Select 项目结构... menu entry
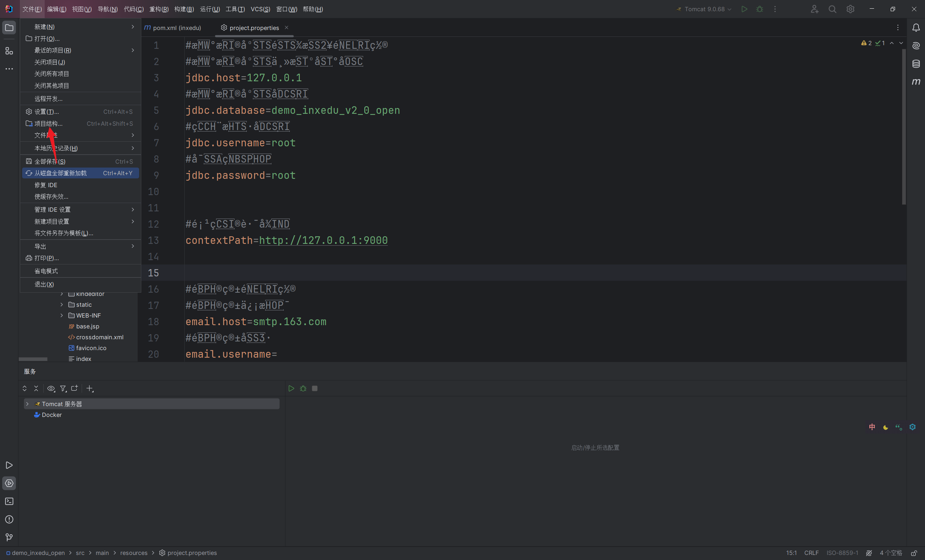 click(48, 124)
